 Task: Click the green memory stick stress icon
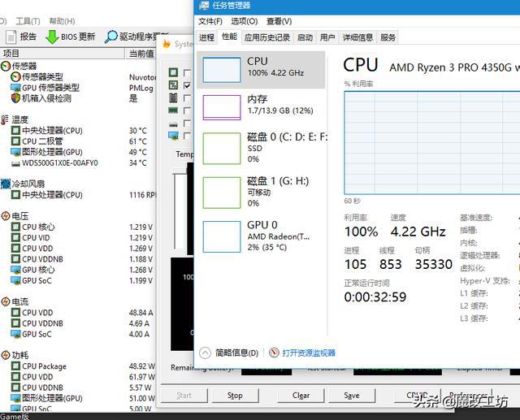(x=173, y=110)
